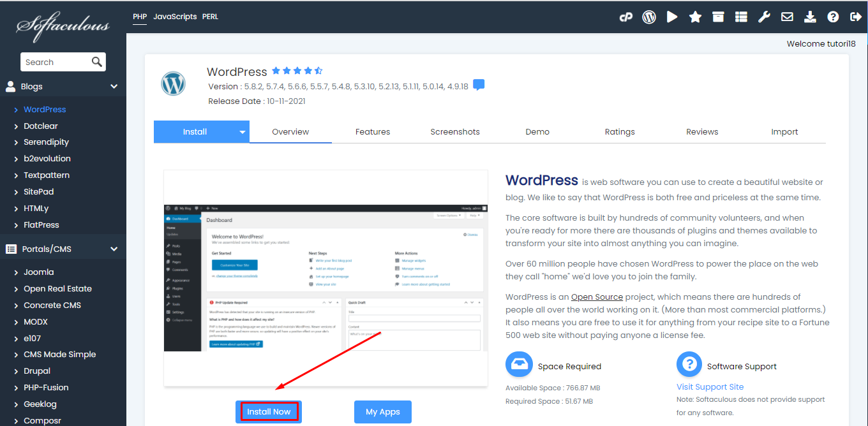Click the Softaculous logo
The image size is (868, 426).
coord(63,26)
